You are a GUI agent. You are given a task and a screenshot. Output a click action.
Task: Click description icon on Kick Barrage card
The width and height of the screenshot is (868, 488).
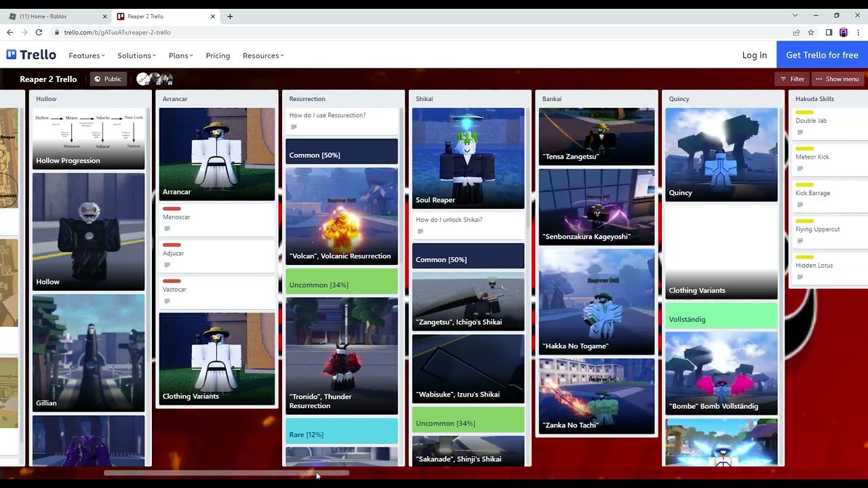(800, 205)
